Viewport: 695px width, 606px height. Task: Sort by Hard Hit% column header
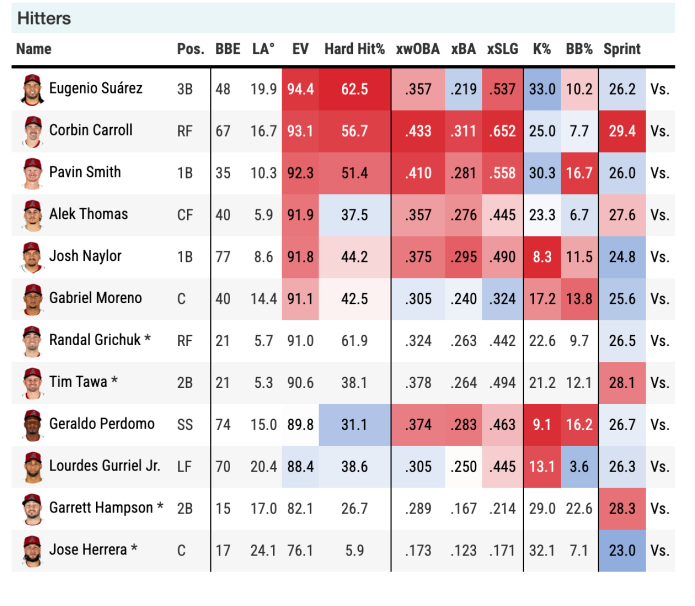[x=354, y=49]
